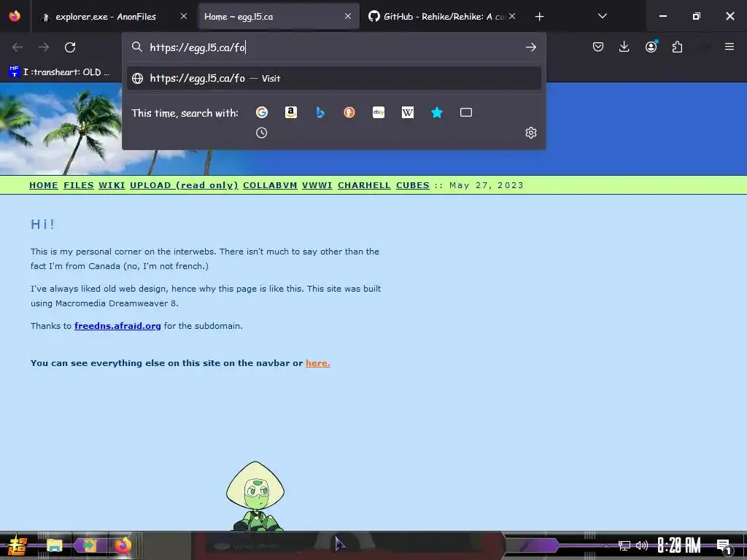Click the 'Hi!' heading text

click(x=42, y=225)
